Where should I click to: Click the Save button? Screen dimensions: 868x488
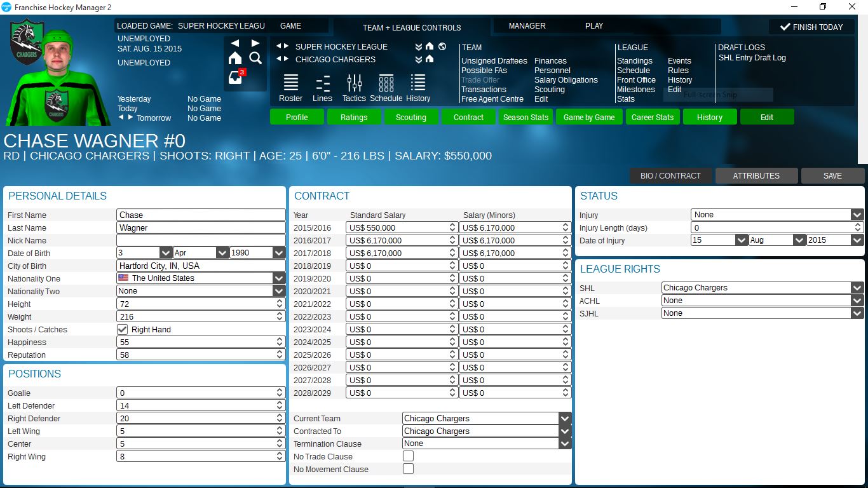pos(832,176)
